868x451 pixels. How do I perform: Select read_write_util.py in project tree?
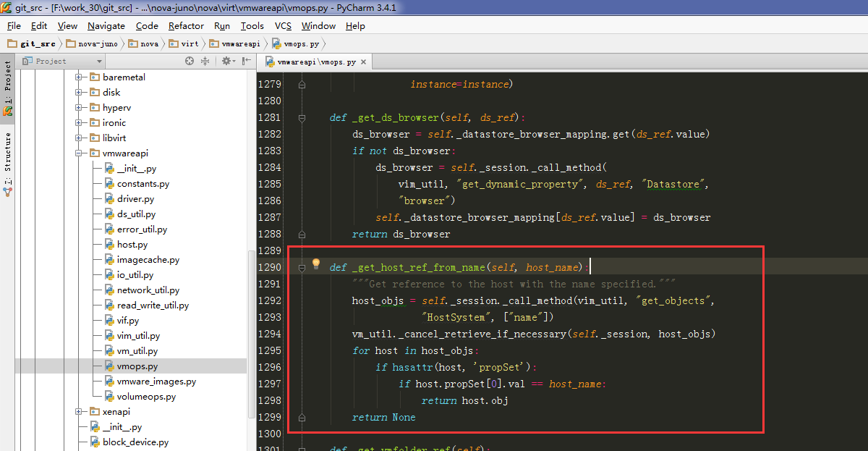point(147,305)
